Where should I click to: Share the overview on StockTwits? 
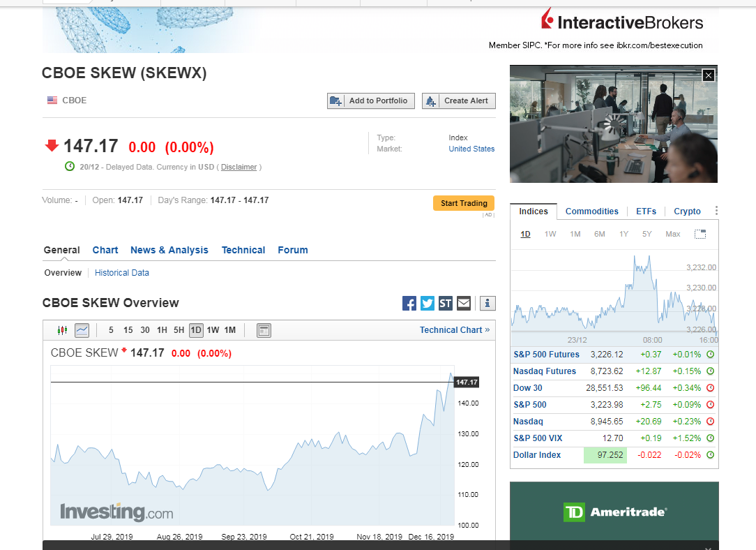(x=446, y=304)
